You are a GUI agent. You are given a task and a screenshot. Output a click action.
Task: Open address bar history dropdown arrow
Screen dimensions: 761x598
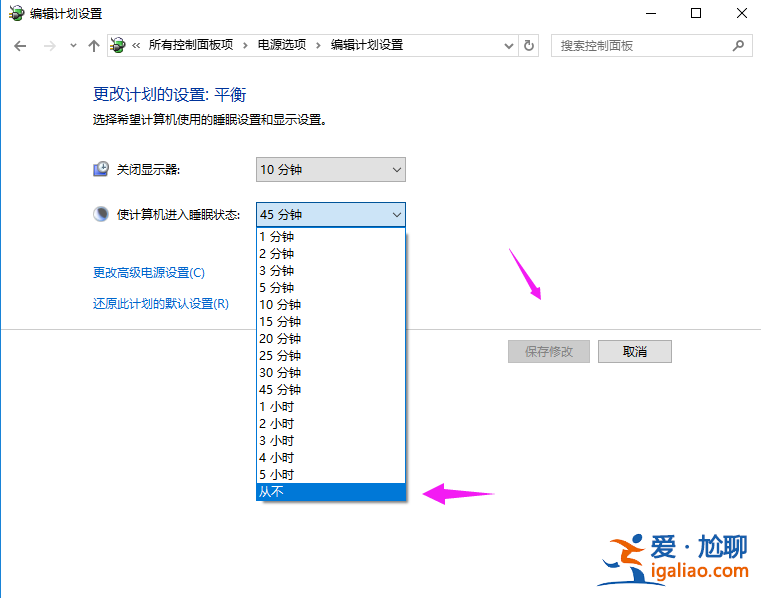click(x=509, y=46)
